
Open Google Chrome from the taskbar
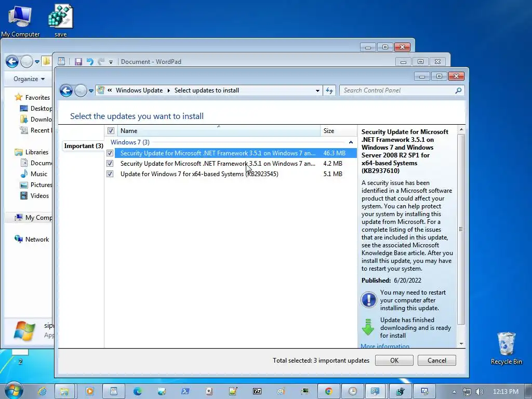328,391
